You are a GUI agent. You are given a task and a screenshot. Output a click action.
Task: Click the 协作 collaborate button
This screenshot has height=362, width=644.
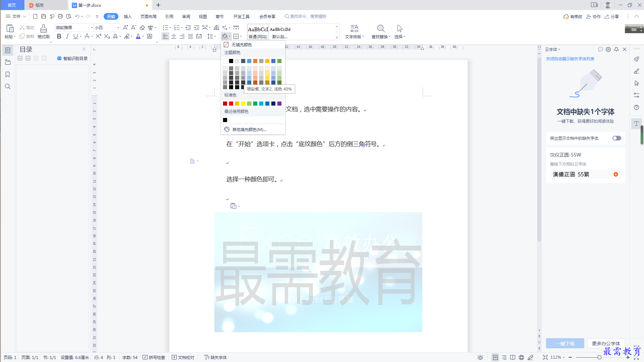tap(593, 16)
